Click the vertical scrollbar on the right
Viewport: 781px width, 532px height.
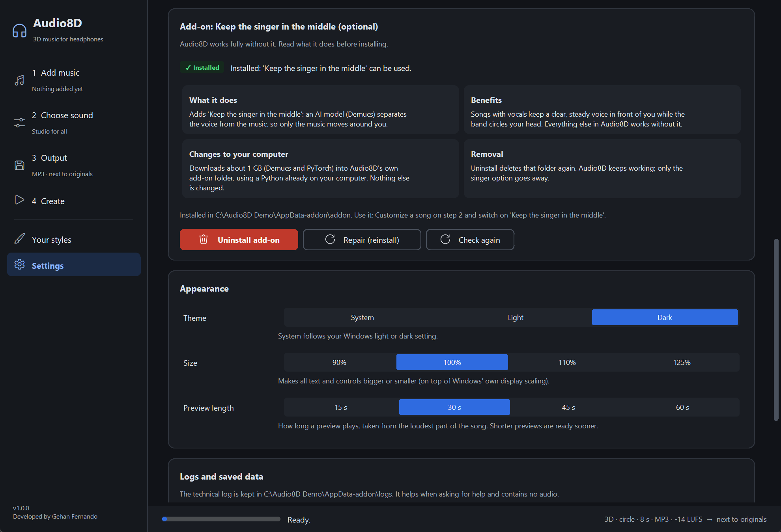(x=776, y=330)
